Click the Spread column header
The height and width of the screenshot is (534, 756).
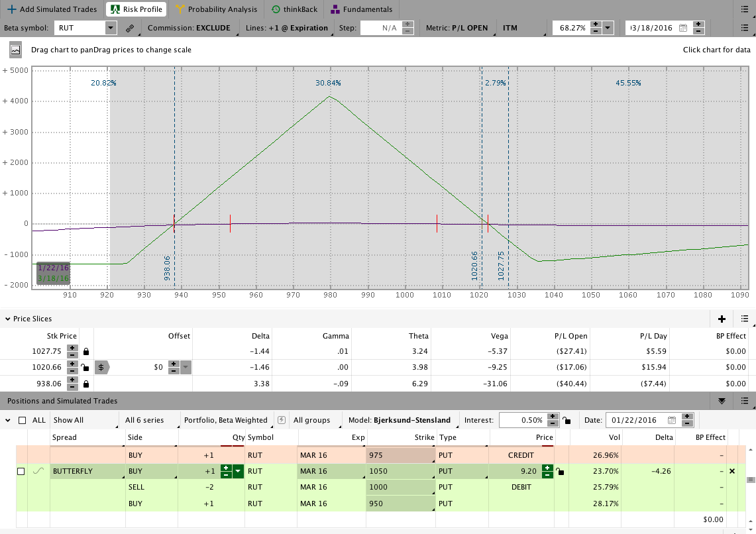pyautogui.click(x=64, y=437)
